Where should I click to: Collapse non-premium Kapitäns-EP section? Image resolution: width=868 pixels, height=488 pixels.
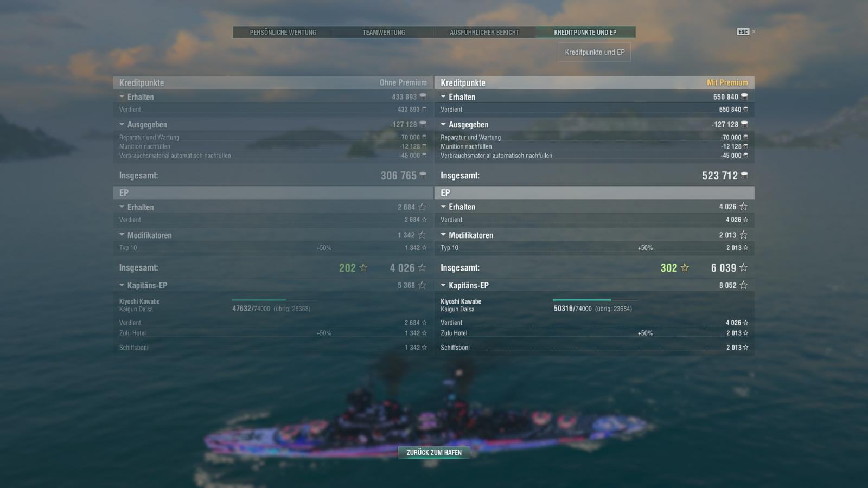click(x=122, y=285)
